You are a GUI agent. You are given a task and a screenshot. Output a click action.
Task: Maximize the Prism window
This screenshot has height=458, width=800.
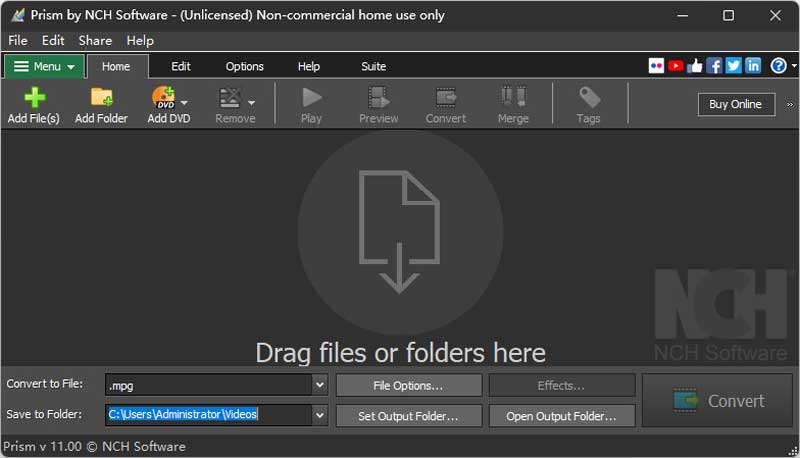729,15
